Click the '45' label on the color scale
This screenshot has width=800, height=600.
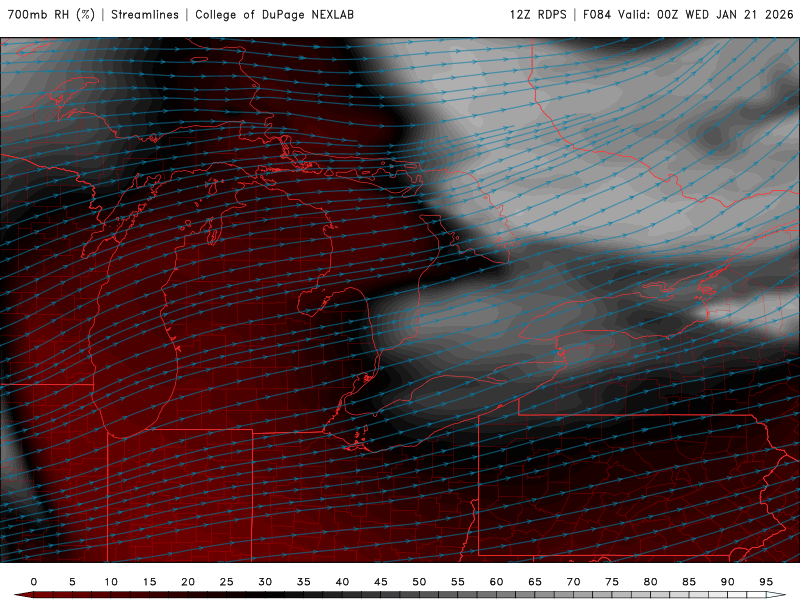tap(381, 582)
